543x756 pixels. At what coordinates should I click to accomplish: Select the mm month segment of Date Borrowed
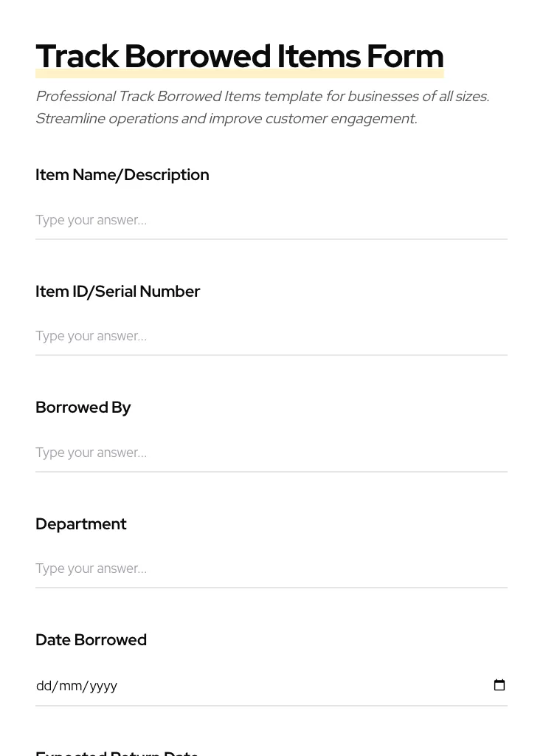point(70,686)
